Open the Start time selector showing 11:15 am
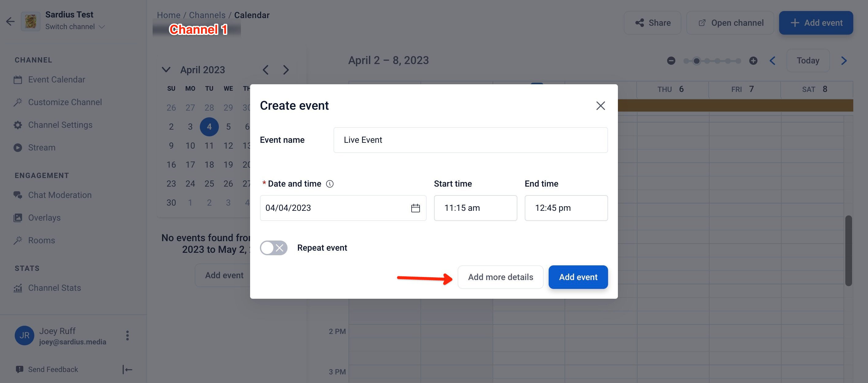This screenshot has height=383, width=868. click(475, 208)
